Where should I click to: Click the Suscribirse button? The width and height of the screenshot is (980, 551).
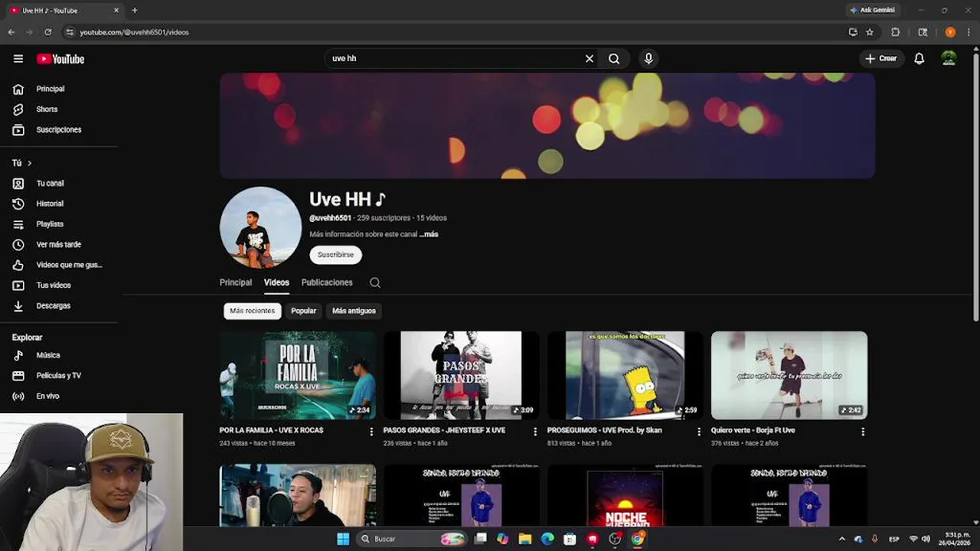[335, 255]
